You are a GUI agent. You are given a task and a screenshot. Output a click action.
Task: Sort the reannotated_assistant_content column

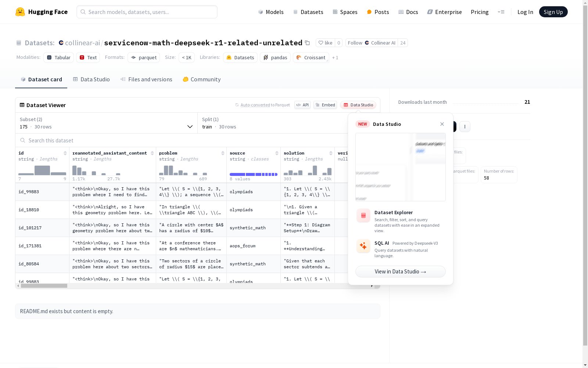click(x=152, y=153)
